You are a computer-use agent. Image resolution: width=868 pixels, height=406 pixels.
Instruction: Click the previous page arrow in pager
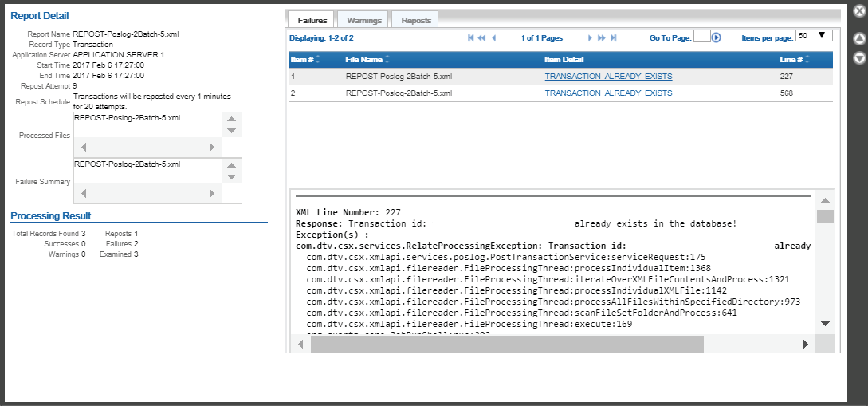click(x=494, y=37)
